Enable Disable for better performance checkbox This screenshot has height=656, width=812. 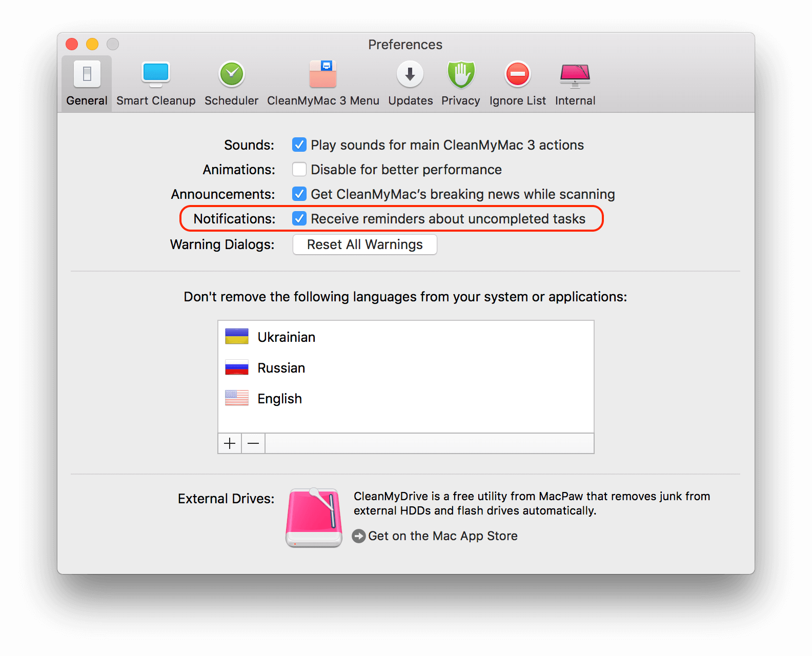299,169
